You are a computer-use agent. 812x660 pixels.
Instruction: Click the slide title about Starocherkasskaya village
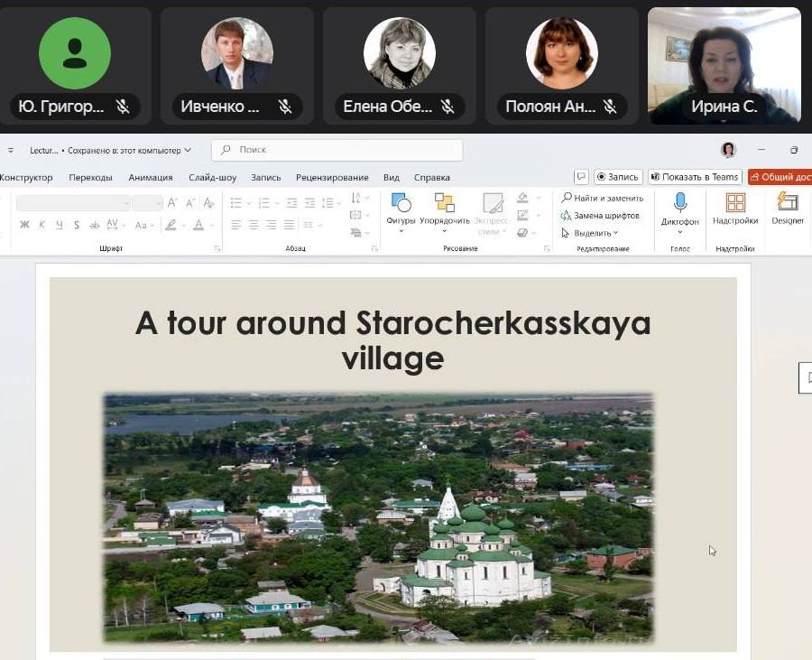[x=393, y=340]
